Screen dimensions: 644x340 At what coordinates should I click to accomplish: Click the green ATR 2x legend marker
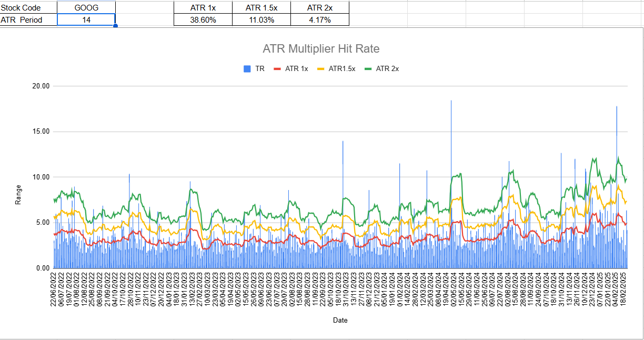pyautogui.click(x=368, y=69)
